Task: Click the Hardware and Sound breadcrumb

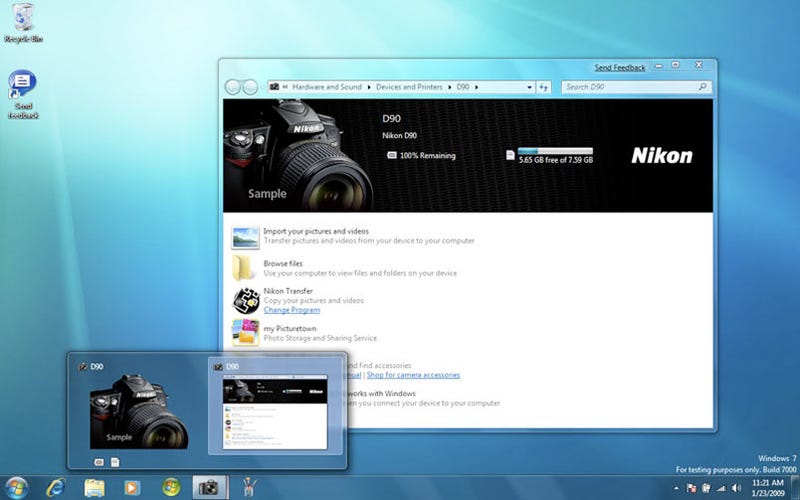Action: point(327,87)
